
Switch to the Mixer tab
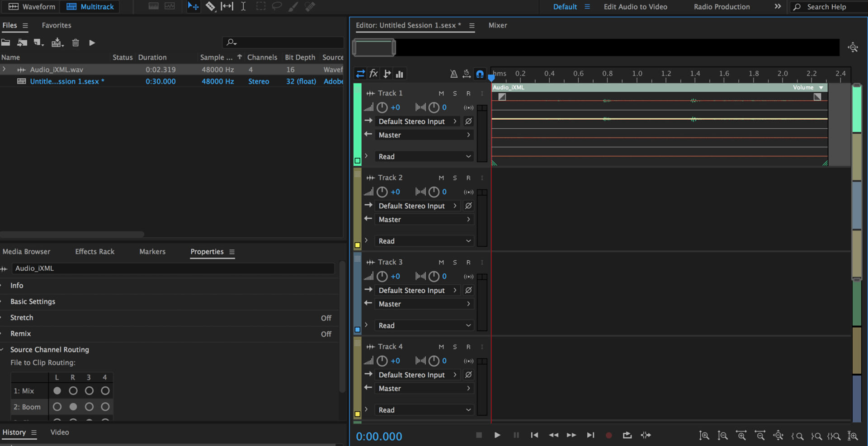coord(497,25)
